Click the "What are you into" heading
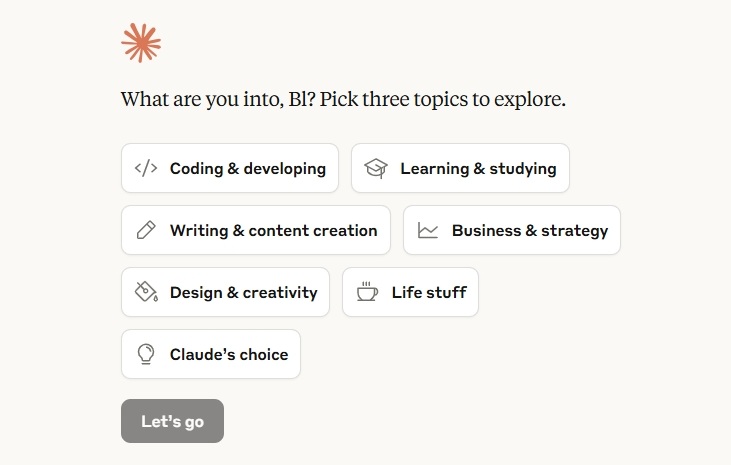This screenshot has height=465, width=731. [343, 99]
